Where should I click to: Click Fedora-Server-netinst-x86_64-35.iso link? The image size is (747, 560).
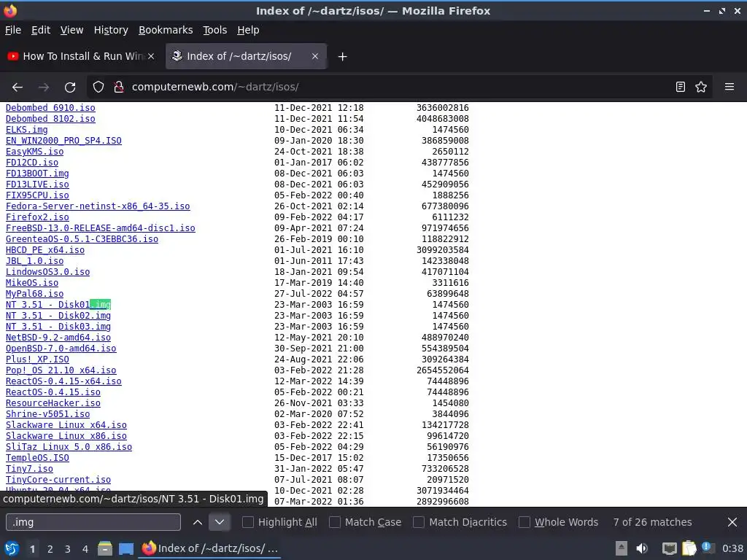(98, 206)
